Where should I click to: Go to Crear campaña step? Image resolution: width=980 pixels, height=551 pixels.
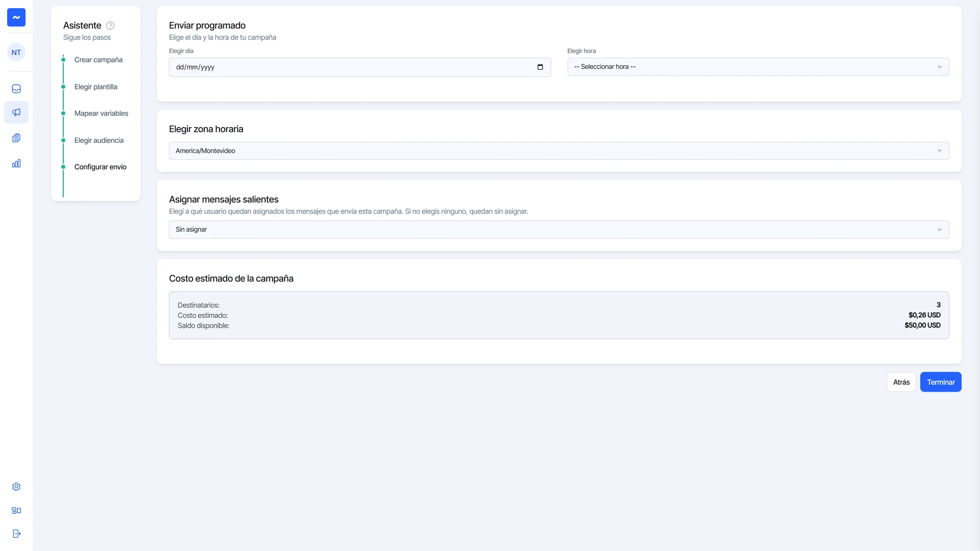pos(99,60)
